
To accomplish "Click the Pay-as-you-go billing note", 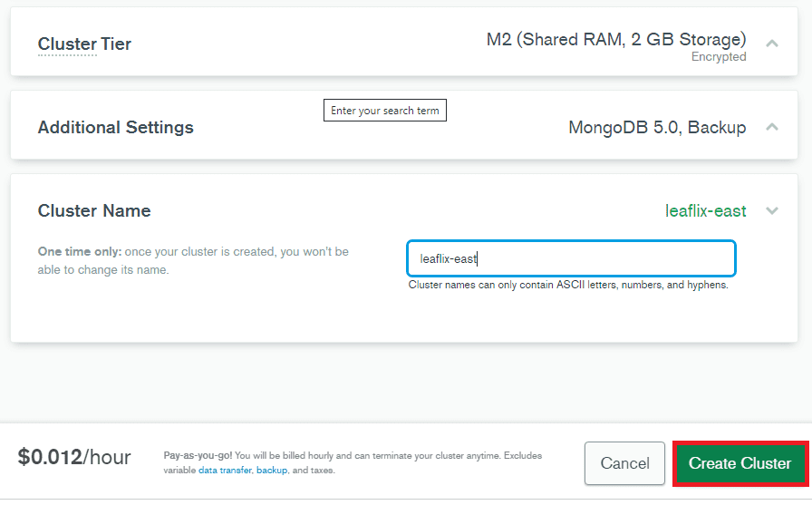I will pos(353,463).
